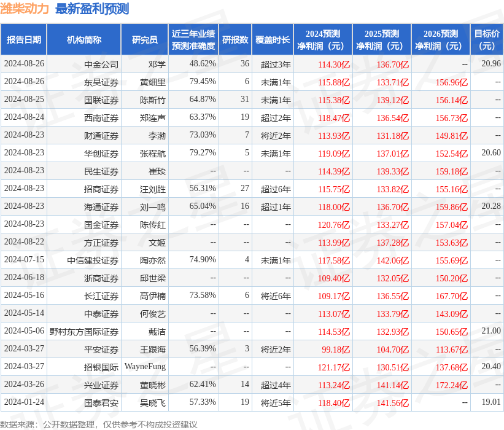Click the 研报数 column header
504x430 pixels.
[x=235, y=39]
